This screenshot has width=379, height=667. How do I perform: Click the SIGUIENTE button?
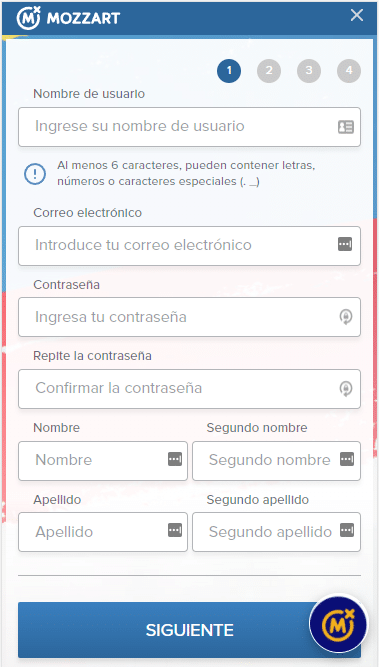coord(189,630)
